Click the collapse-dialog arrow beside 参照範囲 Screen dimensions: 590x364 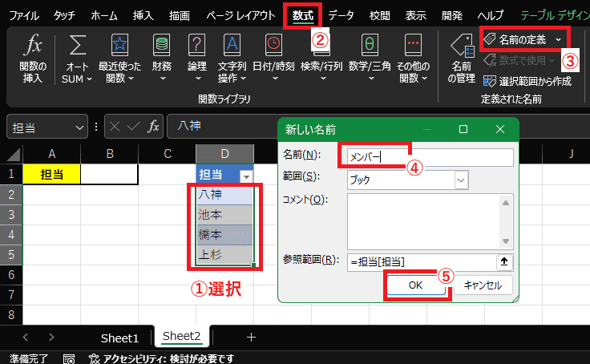503,261
